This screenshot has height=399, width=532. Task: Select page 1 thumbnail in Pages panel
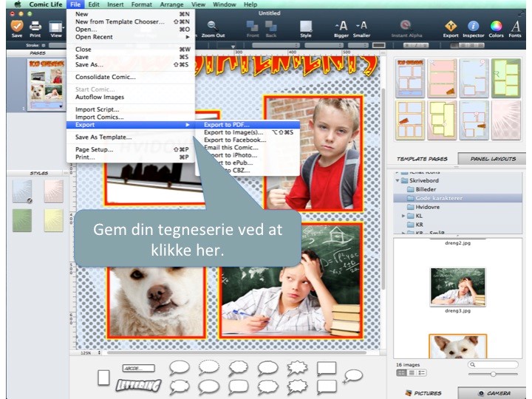[46, 84]
